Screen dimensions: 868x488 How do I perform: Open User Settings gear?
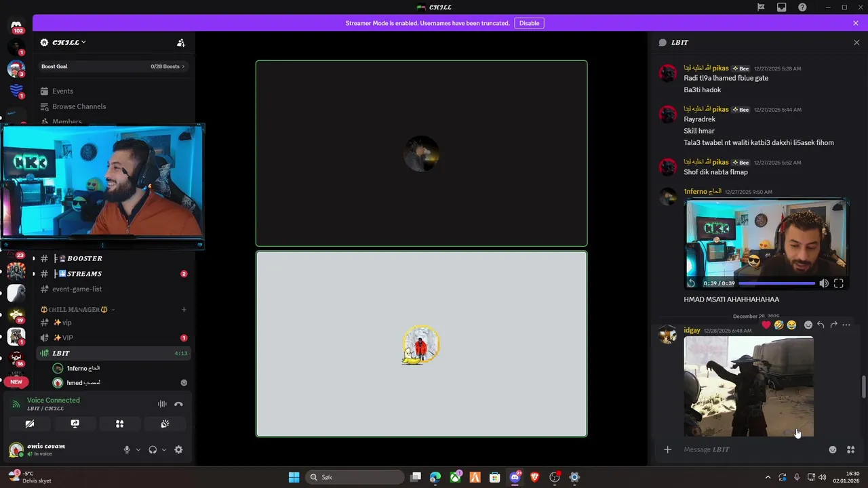[178, 449]
